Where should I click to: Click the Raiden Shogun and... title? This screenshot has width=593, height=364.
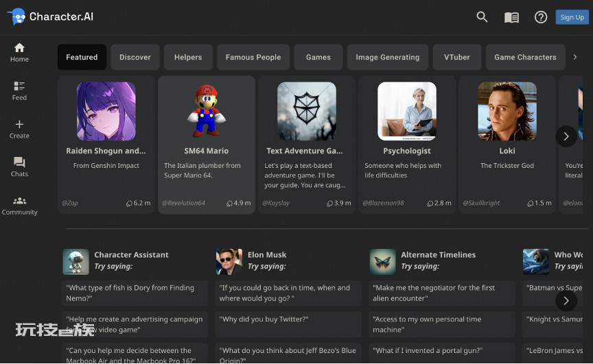[106, 151]
